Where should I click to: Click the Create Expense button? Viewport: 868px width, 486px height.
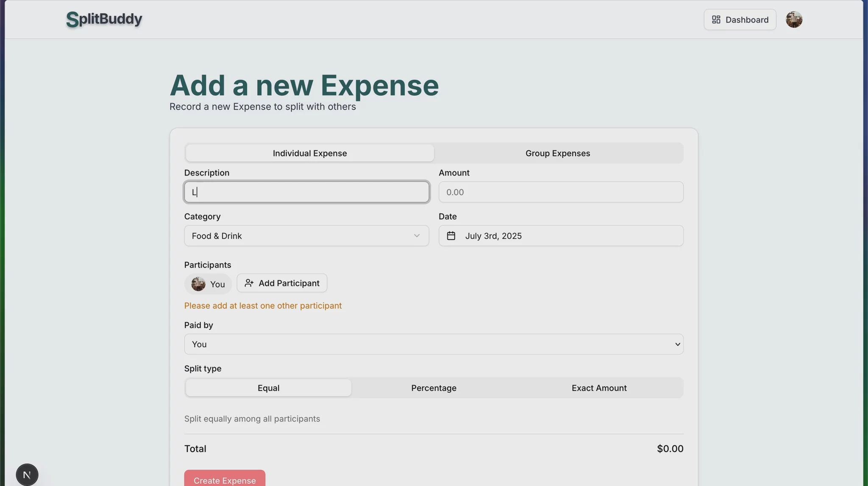(225, 480)
